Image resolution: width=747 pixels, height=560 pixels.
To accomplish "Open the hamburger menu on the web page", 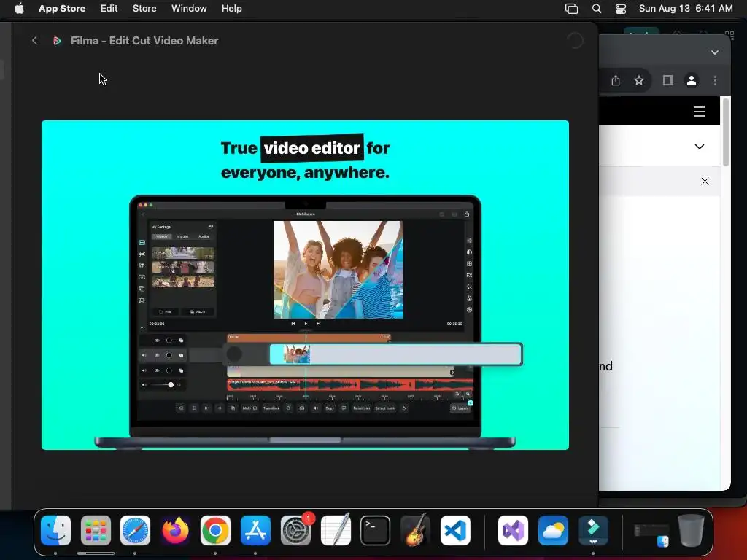I will click(700, 112).
